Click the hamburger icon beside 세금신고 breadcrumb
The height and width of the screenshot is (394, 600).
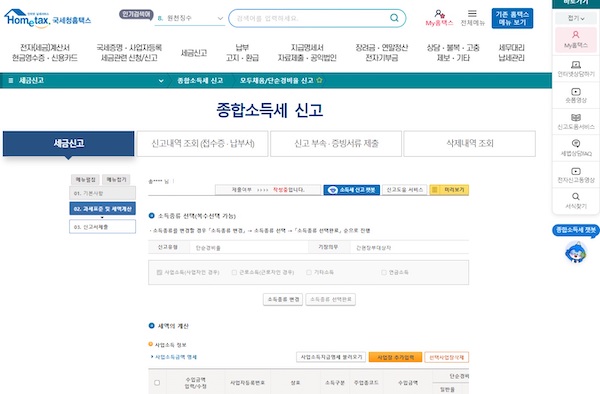pos(11,80)
